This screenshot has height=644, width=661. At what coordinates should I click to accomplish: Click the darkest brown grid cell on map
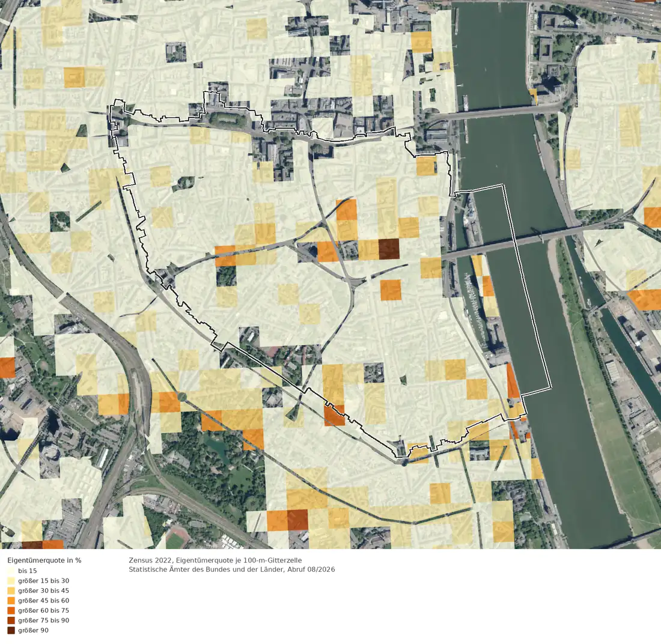click(x=389, y=249)
